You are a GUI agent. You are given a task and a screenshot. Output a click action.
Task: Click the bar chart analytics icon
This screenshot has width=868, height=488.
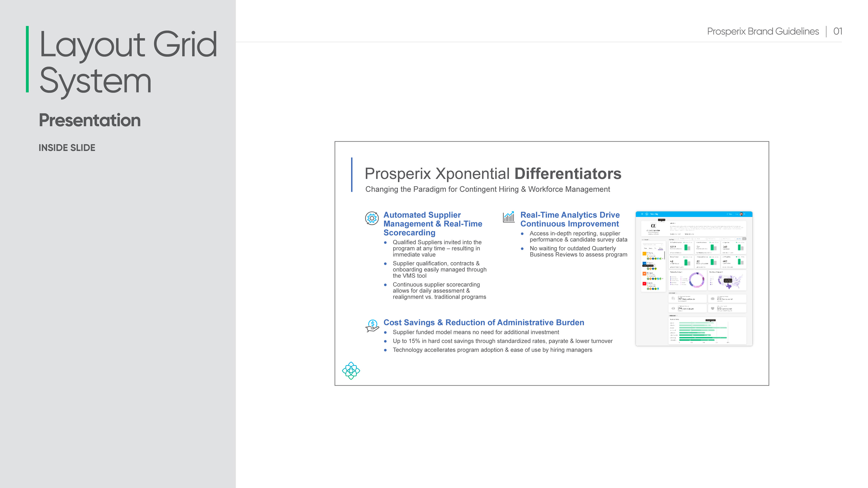pos(508,217)
